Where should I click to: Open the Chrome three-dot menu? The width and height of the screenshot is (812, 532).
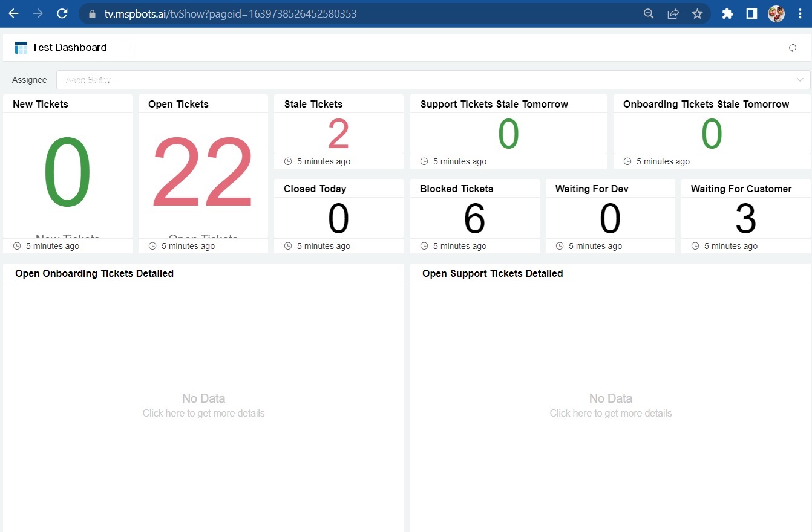801,13
